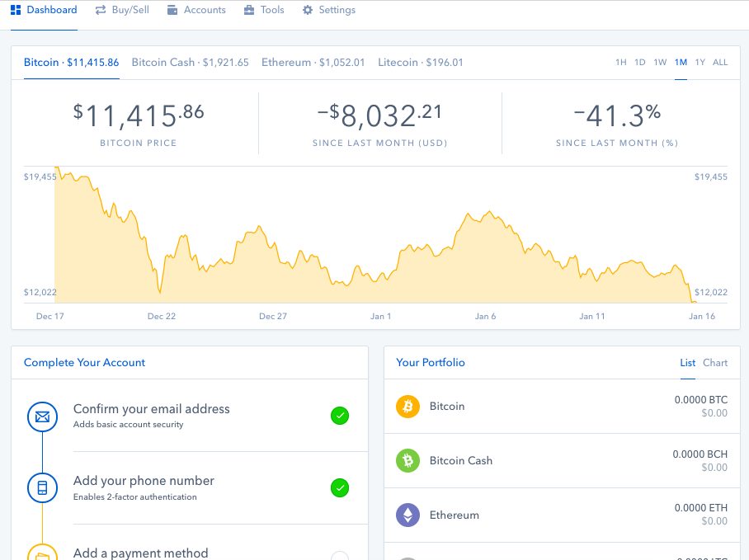Open the Bitcoin Cash portfolio row

pos(562,461)
